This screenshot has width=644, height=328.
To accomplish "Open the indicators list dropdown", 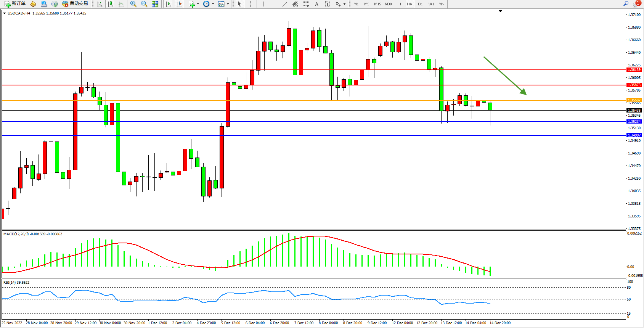I will [x=198, y=4].
